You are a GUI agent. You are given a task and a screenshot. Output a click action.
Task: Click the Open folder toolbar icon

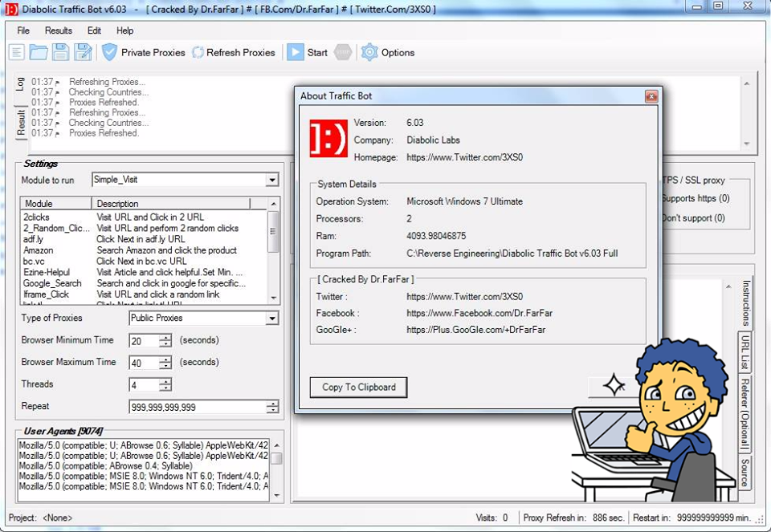(39, 52)
